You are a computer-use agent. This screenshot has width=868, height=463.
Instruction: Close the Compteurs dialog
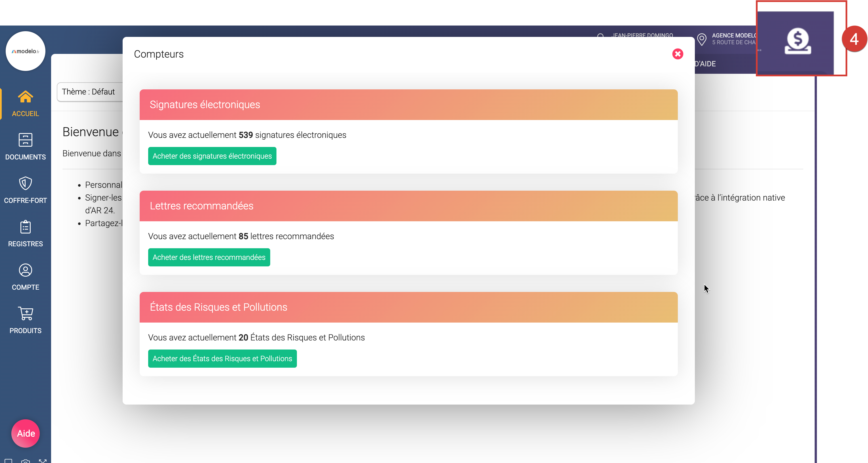(x=677, y=54)
